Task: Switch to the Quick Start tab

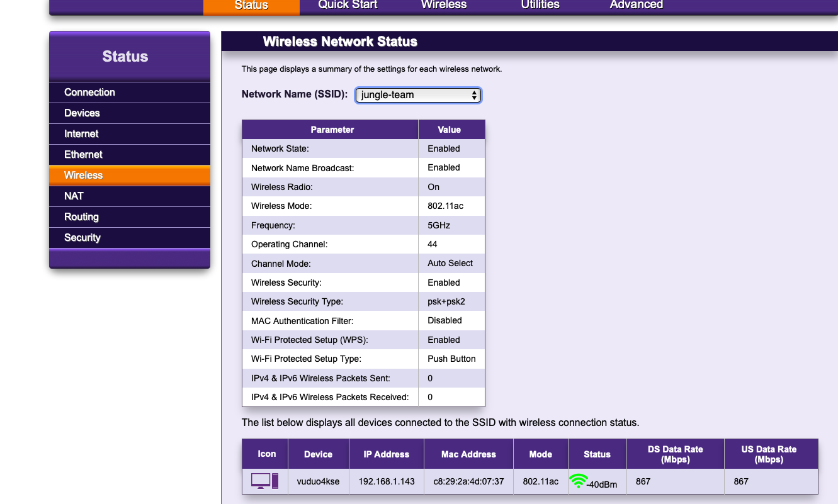Action: coord(348,5)
